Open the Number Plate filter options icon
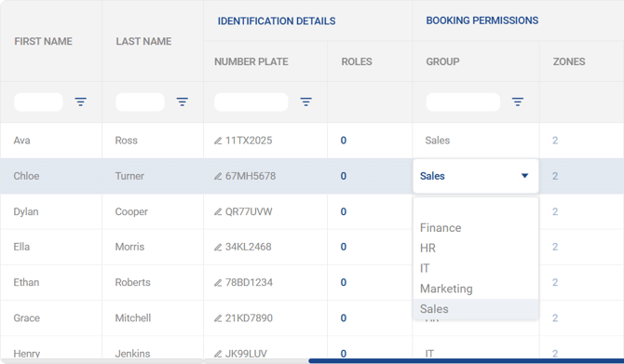The height and width of the screenshot is (364, 624). tap(306, 101)
